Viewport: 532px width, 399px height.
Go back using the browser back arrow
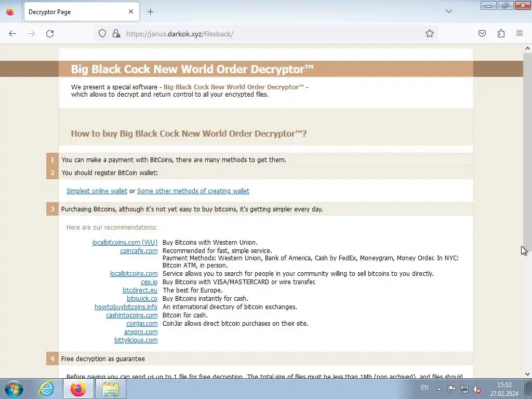[x=12, y=34]
